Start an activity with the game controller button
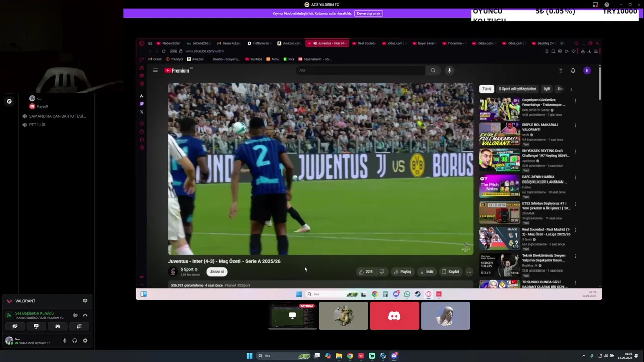This screenshot has height=362, width=644. pos(57,326)
